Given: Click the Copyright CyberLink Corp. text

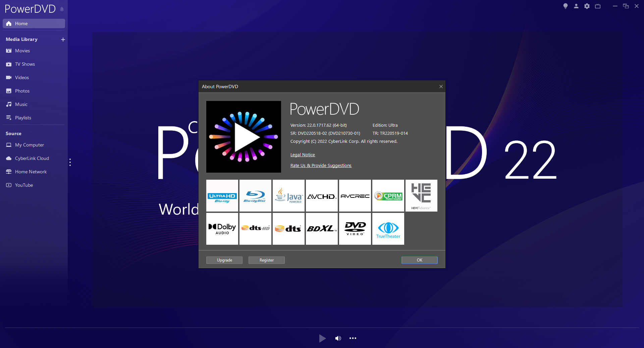Looking at the screenshot, I should pyautogui.click(x=344, y=141).
